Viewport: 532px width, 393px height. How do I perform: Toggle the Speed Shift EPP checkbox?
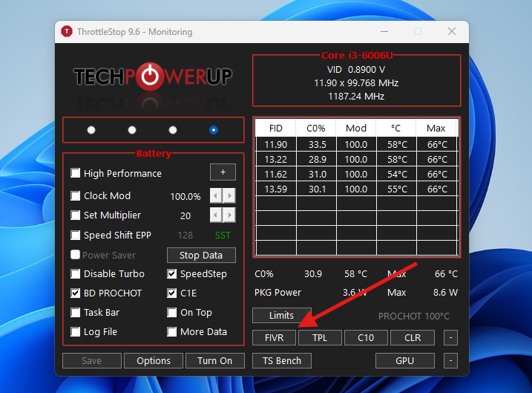(x=76, y=235)
